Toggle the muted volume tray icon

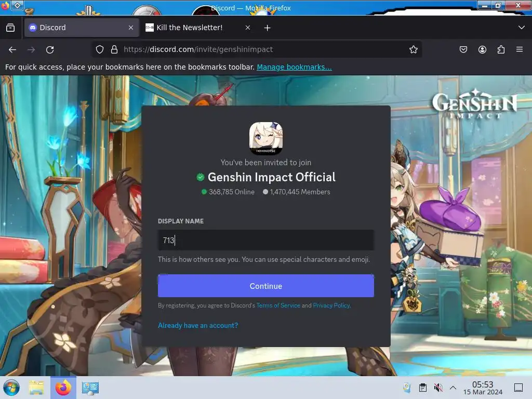pyautogui.click(x=438, y=388)
